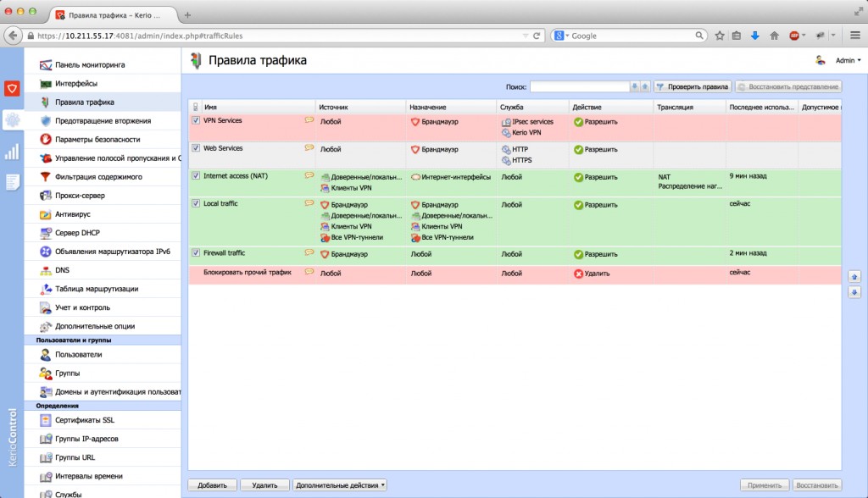Click the Интервалы времени icon
This screenshot has width=868, height=498.
point(46,477)
